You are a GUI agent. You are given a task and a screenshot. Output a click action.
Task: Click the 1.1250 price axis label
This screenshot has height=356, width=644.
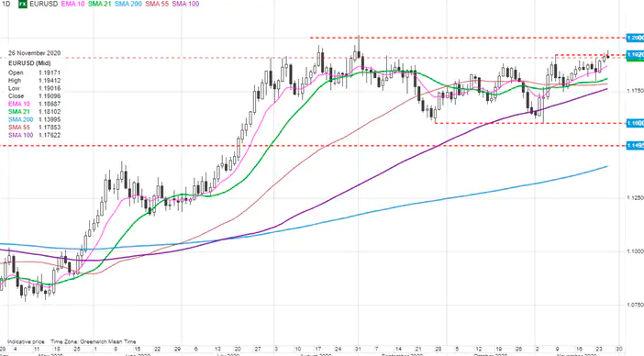coord(636,198)
